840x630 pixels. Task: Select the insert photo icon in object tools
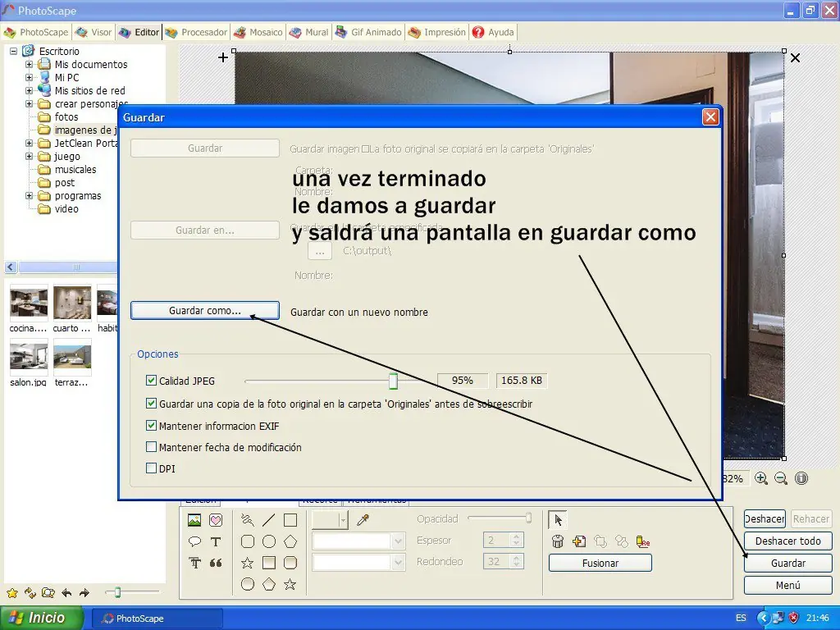coord(194,520)
